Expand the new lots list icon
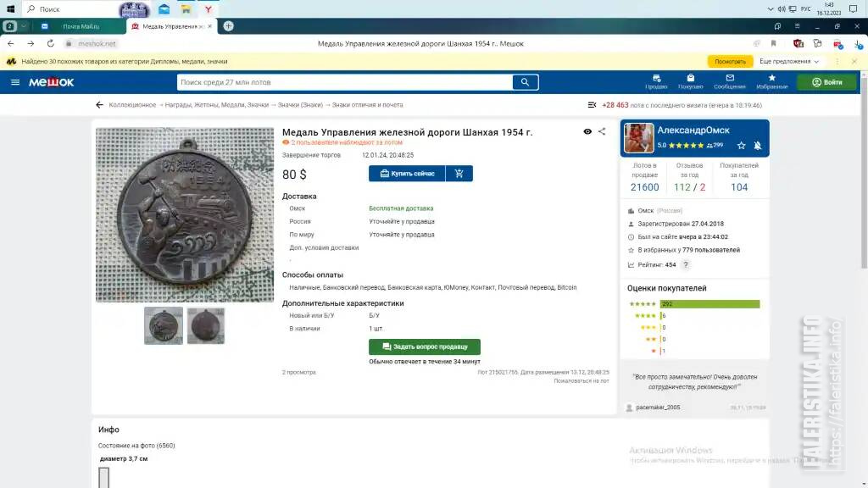This screenshot has width=868, height=488. click(x=592, y=105)
